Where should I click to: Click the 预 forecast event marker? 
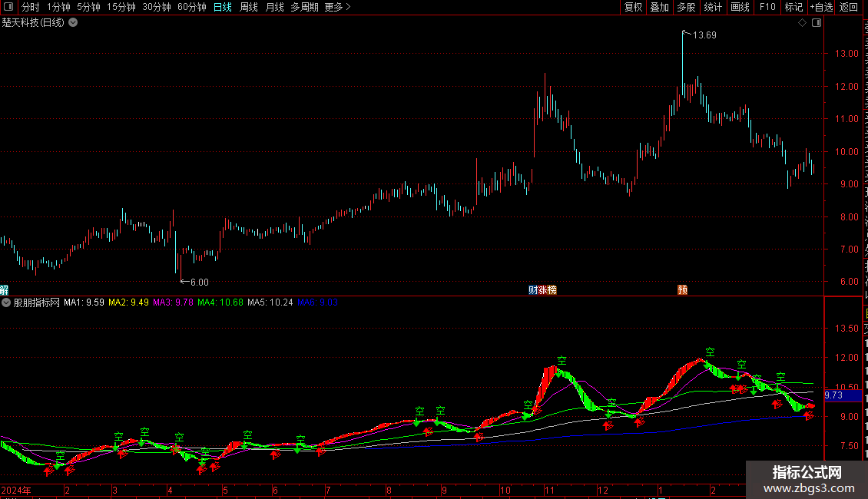[x=683, y=290]
